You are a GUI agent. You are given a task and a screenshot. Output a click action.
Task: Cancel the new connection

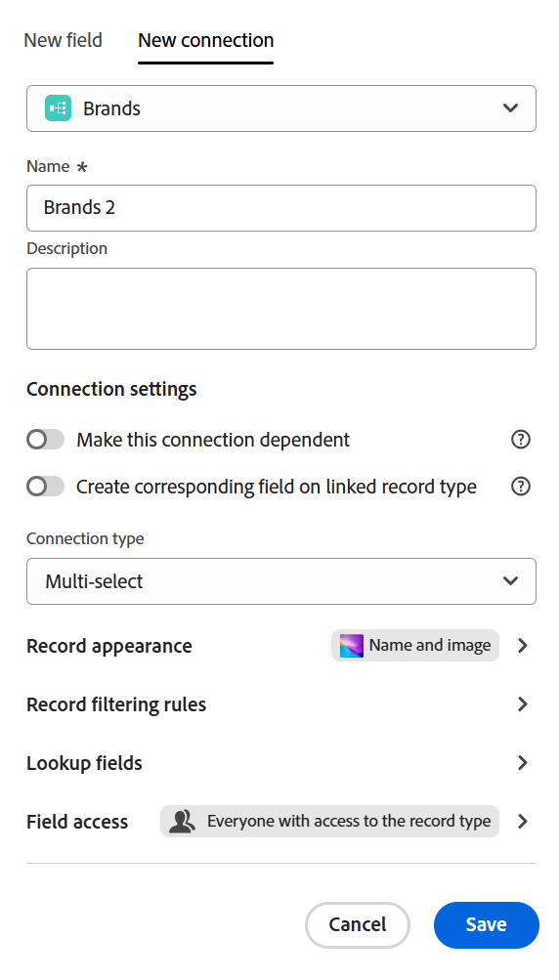358,925
